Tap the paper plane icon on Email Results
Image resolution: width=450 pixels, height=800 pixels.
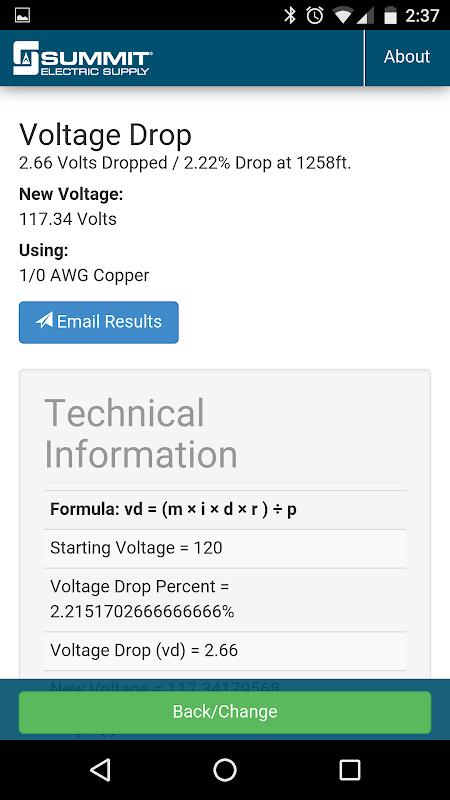44,320
